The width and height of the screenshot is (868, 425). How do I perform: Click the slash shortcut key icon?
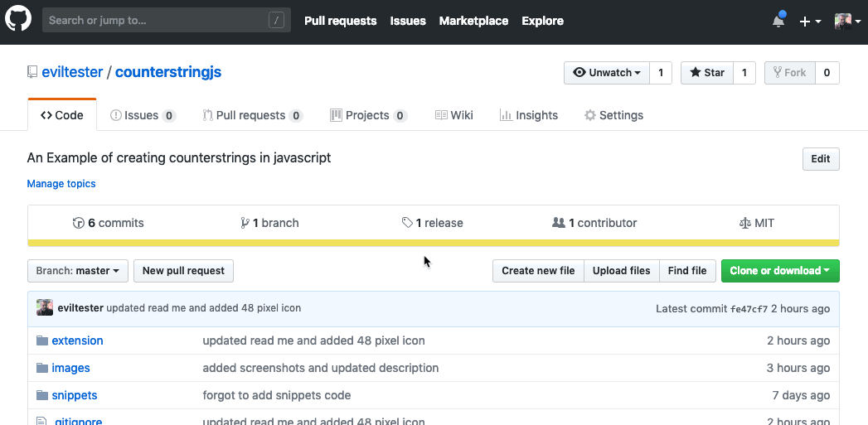[276, 21]
